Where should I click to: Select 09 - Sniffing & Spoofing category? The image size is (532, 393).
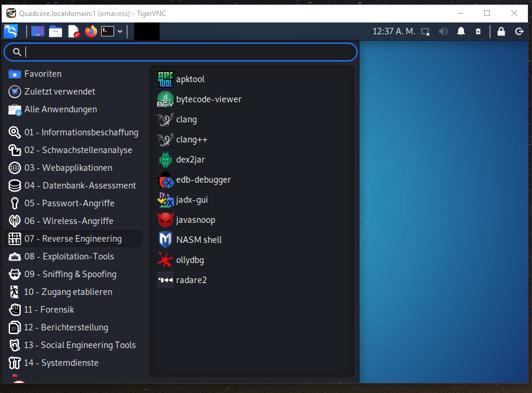pos(74,274)
